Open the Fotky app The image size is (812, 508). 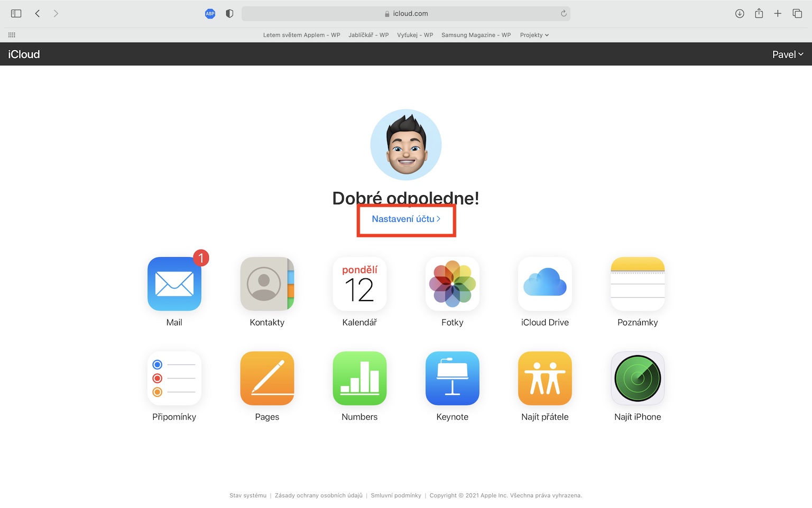(x=453, y=284)
